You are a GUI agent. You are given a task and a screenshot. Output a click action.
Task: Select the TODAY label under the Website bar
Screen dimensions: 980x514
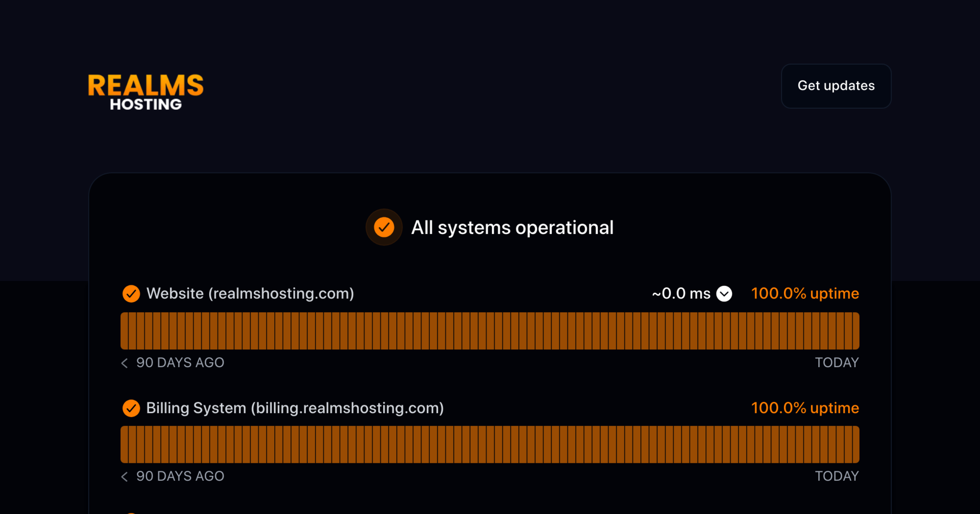tap(837, 363)
